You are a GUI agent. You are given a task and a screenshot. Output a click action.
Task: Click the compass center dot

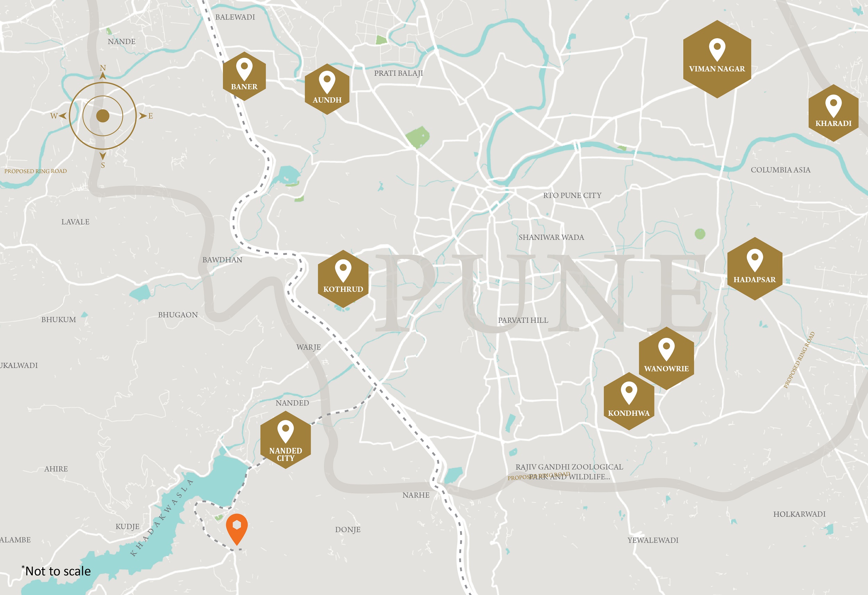pyautogui.click(x=103, y=116)
